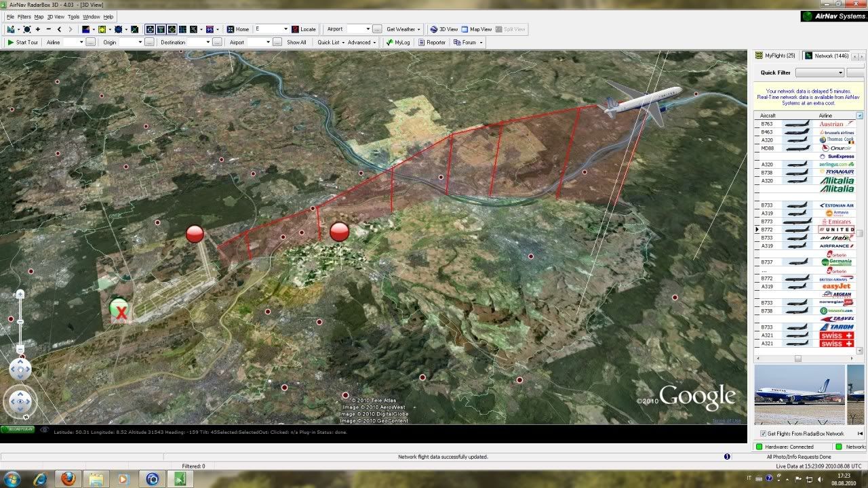The image size is (868, 488).
Task: Open Windows Explorer folder from taskbar
Action: tap(96, 479)
